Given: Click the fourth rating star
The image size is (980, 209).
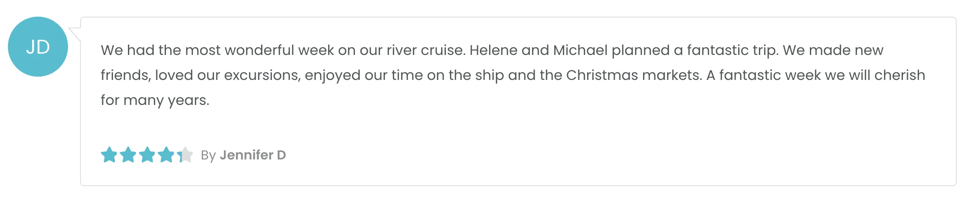Looking at the screenshot, I should [166, 155].
